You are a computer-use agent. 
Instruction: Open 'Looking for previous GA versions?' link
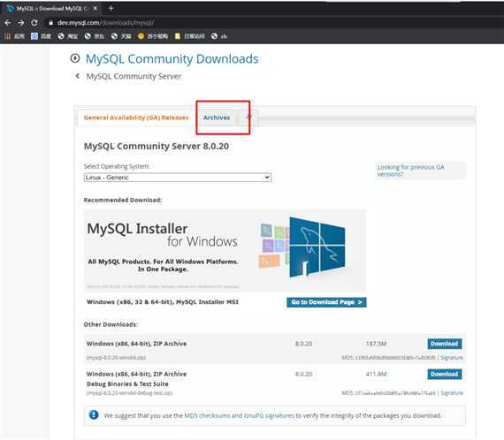[411, 171]
